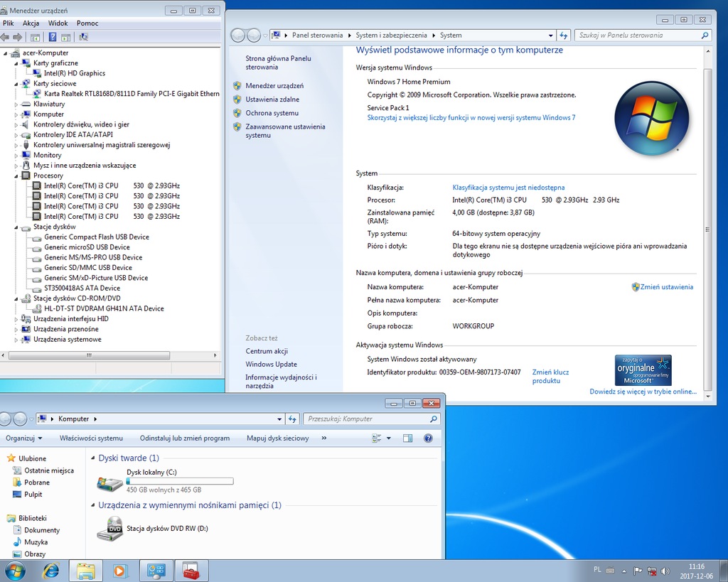Click the Zmień ustawienia link

coord(666,287)
